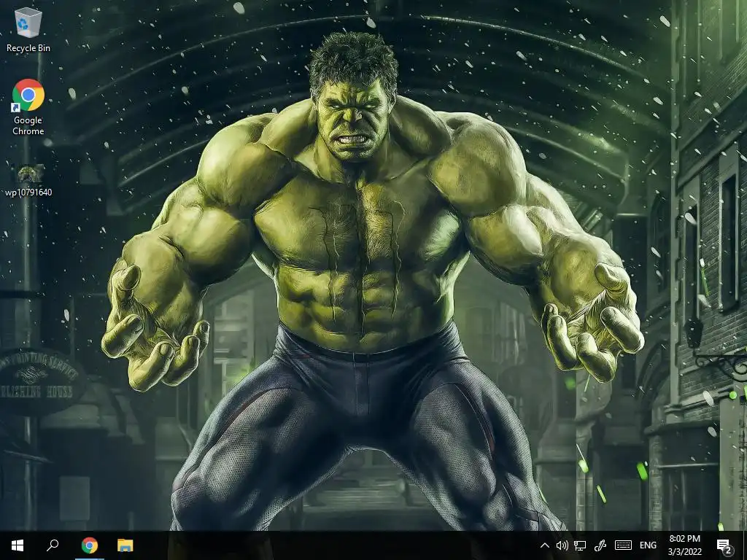Open the volume speaker control

[x=562, y=545]
